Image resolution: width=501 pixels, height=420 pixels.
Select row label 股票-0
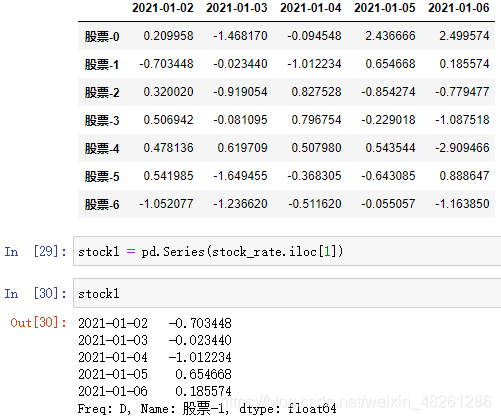[x=102, y=36]
